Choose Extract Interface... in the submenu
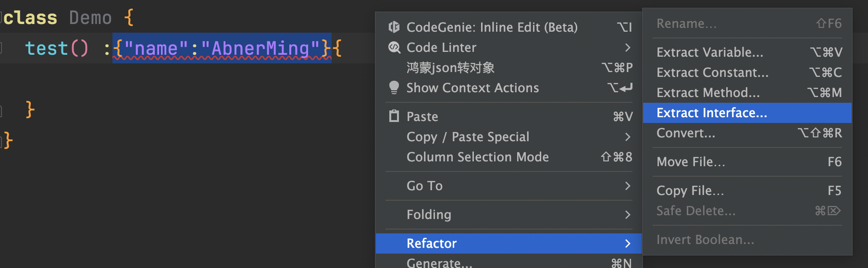 click(747, 113)
